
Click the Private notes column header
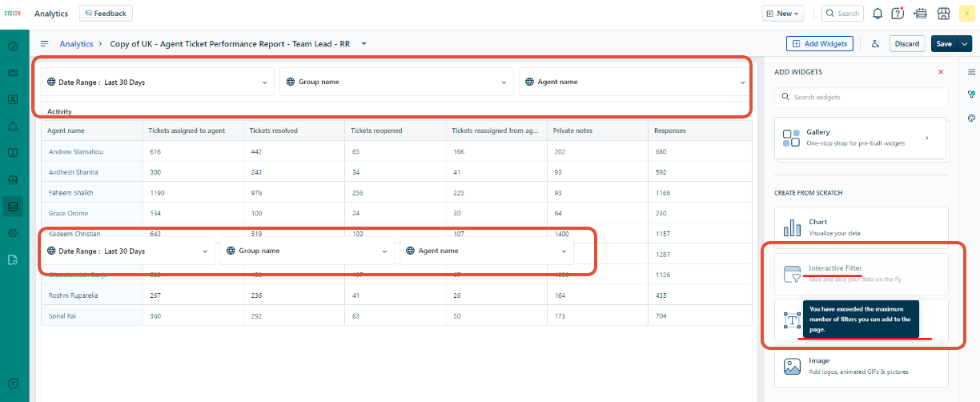tap(597, 131)
